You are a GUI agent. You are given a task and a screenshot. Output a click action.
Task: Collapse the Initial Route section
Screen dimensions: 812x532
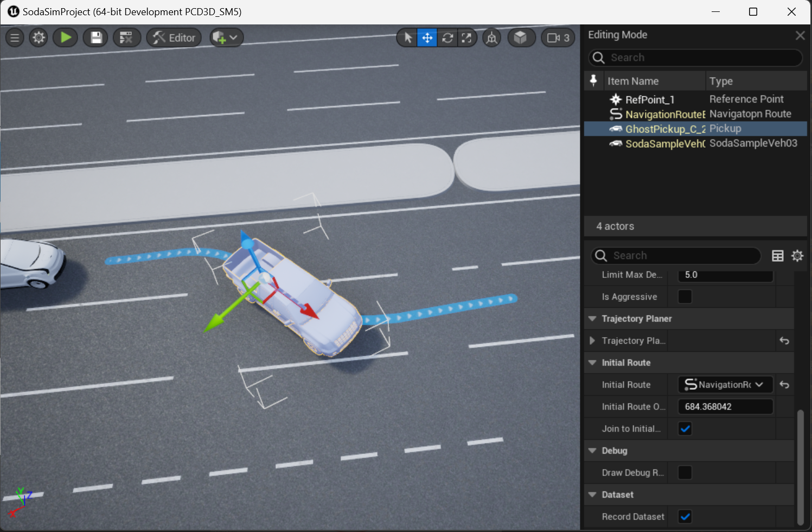pyautogui.click(x=592, y=363)
